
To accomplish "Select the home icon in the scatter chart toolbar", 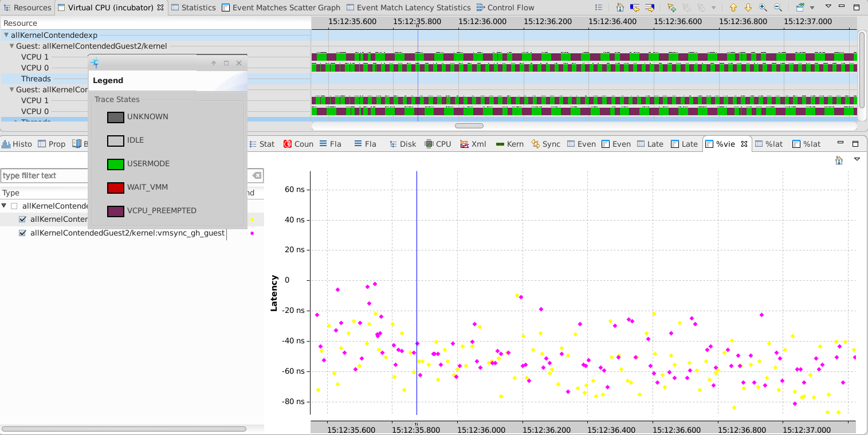I will pos(838,160).
